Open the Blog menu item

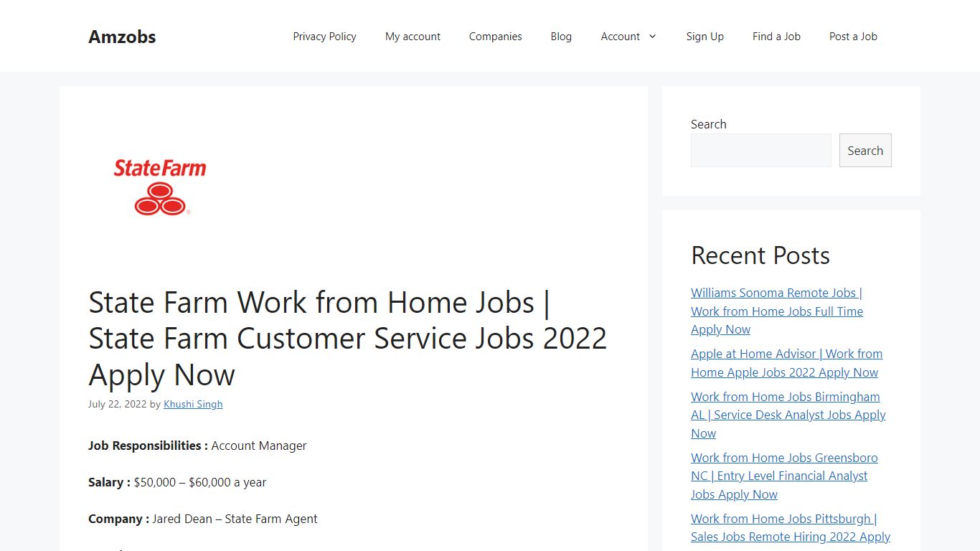pos(561,37)
